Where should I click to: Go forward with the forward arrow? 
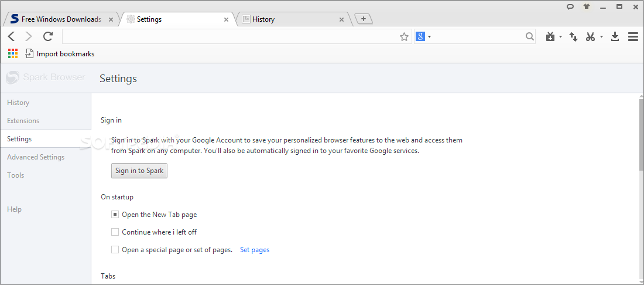point(29,36)
